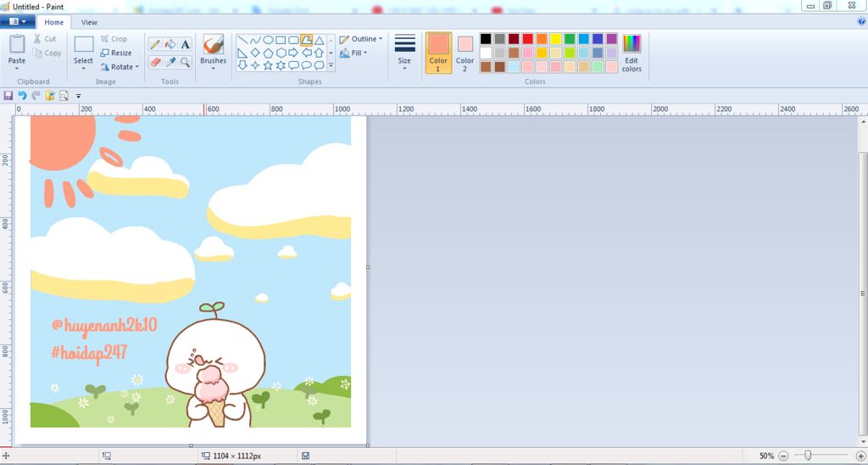Open the shape Fill dropdown
This screenshot has height=465, width=868.
click(x=353, y=53)
